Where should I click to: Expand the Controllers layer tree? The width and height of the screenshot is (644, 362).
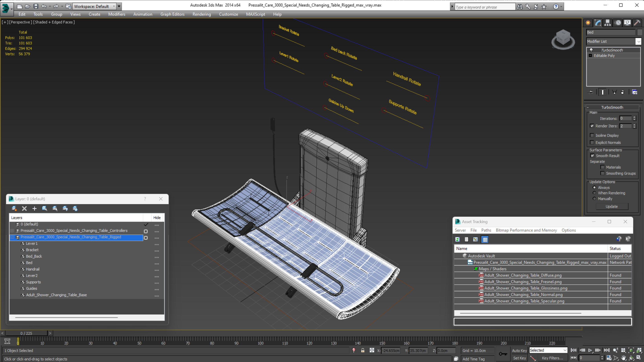pyautogui.click(x=12, y=231)
